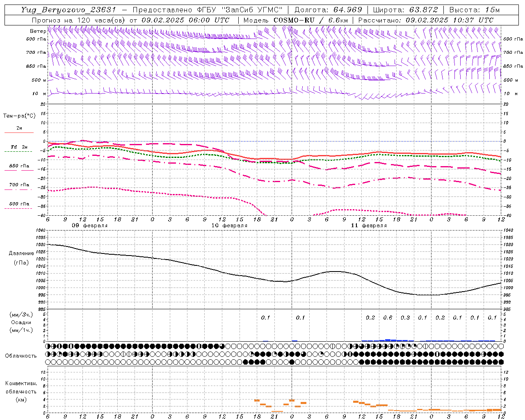This screenshot has width=525, height=420.
Task: Click the station title Yug_Beryozovo_23631
Action: [69, 10]
